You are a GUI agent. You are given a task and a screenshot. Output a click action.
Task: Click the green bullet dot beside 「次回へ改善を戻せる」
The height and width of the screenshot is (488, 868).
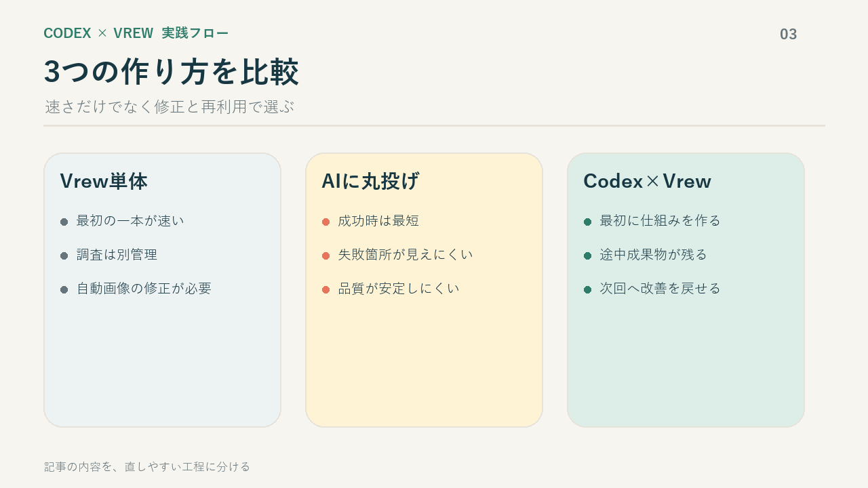pos(588,289)
